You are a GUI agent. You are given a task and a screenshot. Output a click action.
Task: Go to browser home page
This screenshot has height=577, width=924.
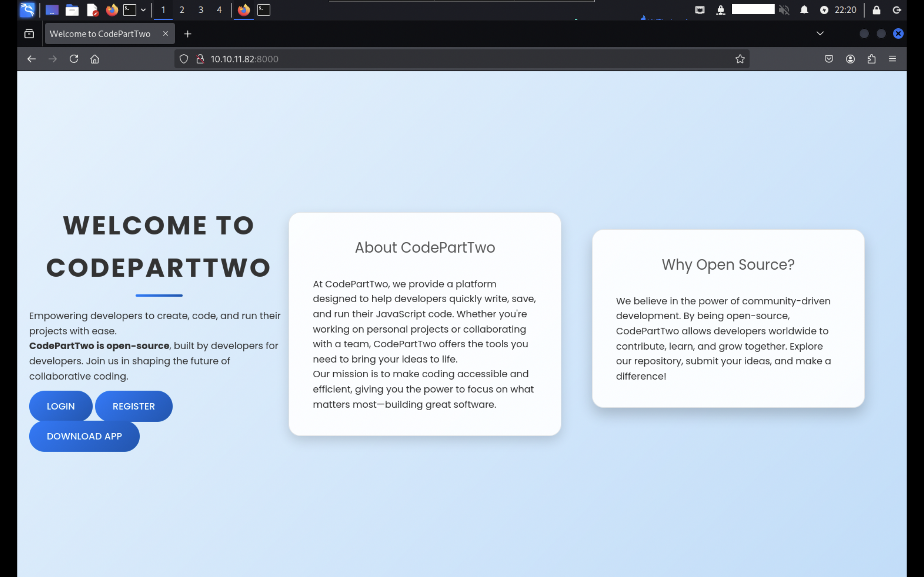95,59
